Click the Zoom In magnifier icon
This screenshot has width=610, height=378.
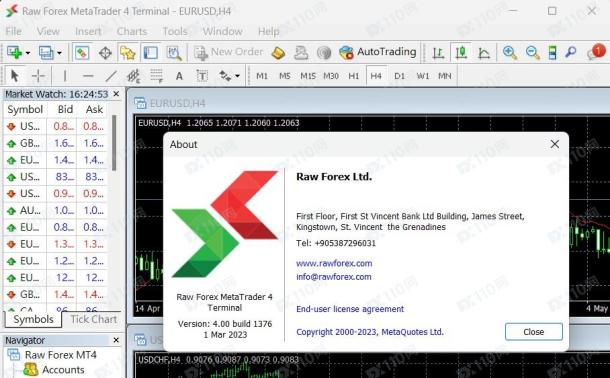tap(510, 52)
